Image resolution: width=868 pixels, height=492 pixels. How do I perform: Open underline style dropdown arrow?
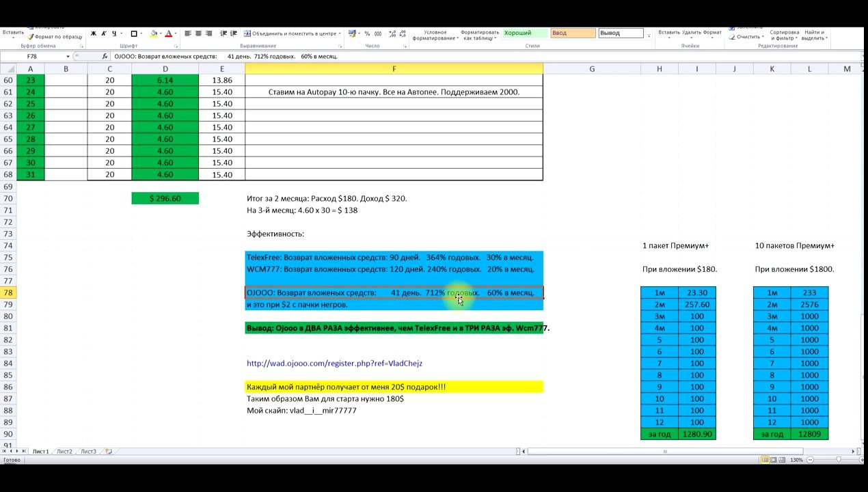click(x=121, y=33)
